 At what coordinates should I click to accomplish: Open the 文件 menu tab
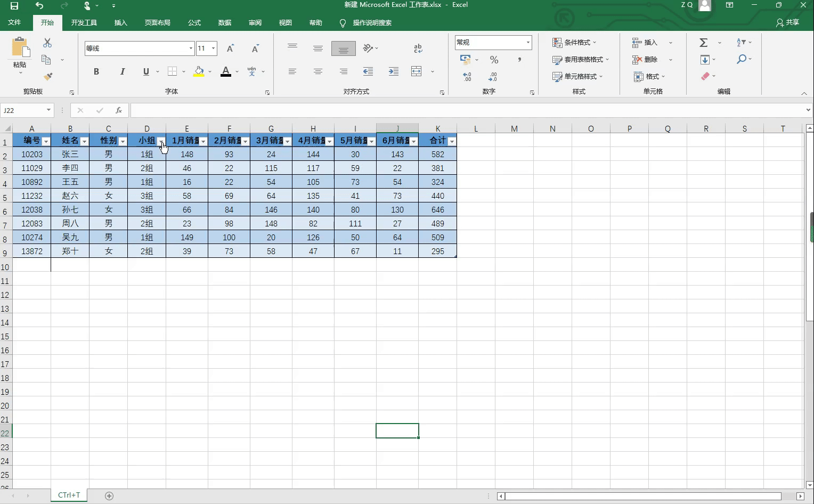(x=14, y=23)
